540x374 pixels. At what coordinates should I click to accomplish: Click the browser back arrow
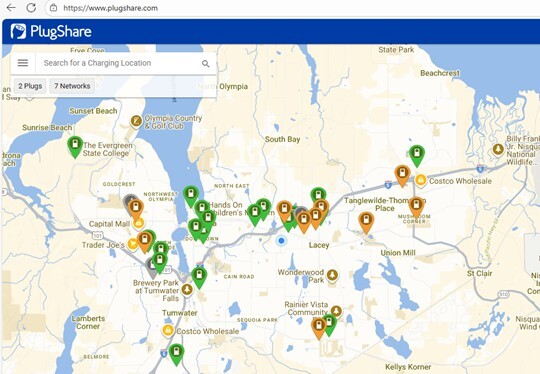[x=11, y=8]
